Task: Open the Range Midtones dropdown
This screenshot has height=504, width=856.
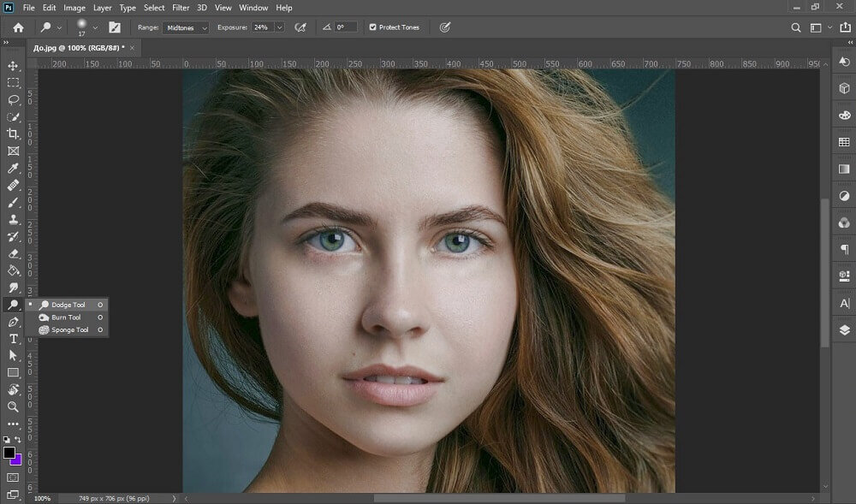Action: pos(186,27)
